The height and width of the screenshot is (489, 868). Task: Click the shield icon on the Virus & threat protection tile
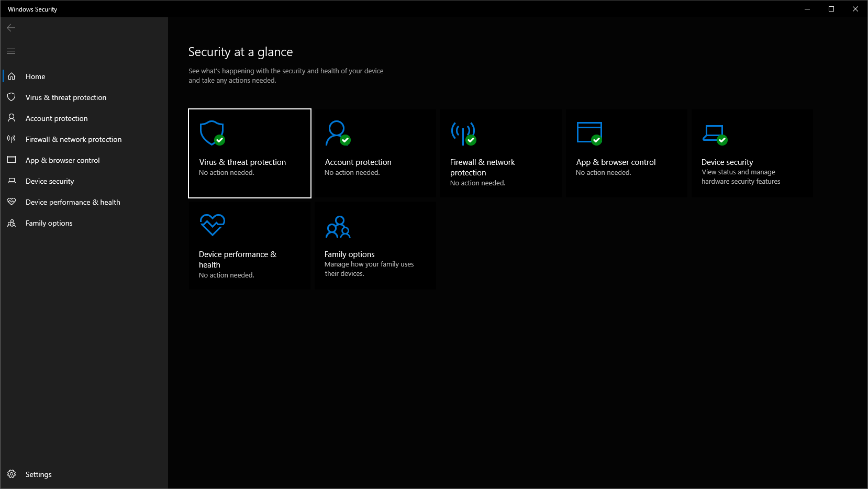212,133
